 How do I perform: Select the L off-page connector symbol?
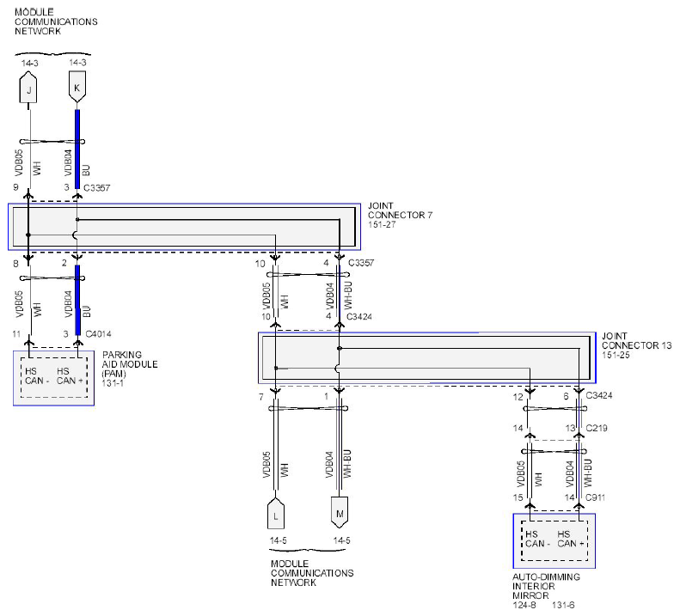tap(275, 514)
